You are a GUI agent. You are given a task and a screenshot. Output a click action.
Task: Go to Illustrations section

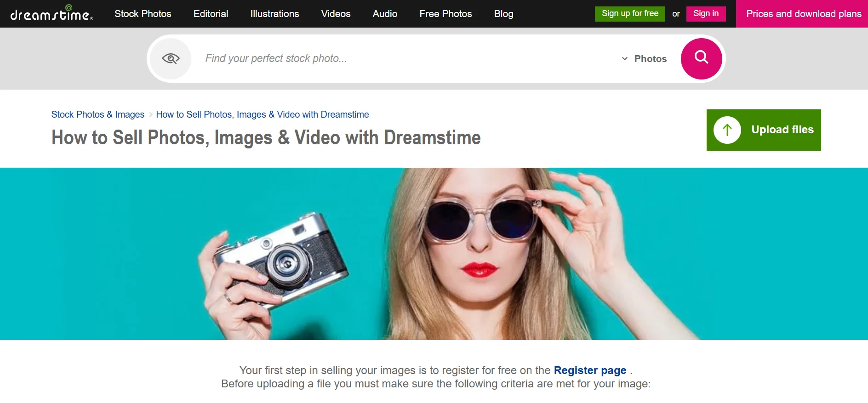[x=274, y=14]
